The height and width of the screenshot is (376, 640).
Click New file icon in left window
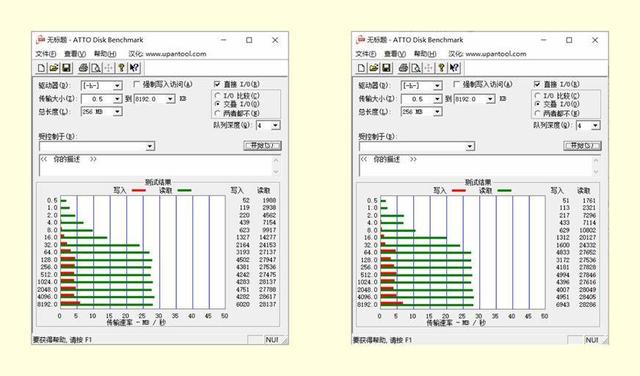[x=41, y=68]
